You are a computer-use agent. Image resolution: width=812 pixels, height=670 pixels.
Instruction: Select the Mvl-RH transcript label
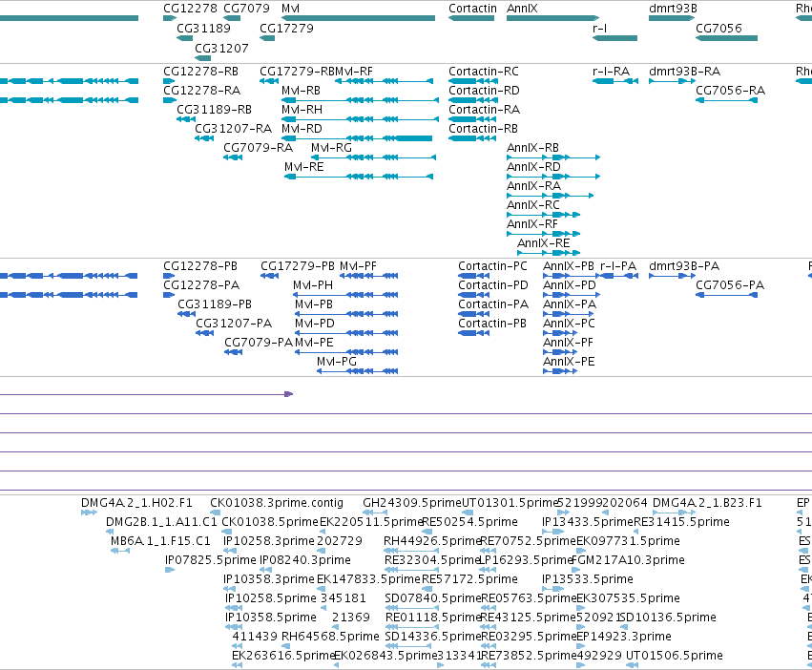302,110
